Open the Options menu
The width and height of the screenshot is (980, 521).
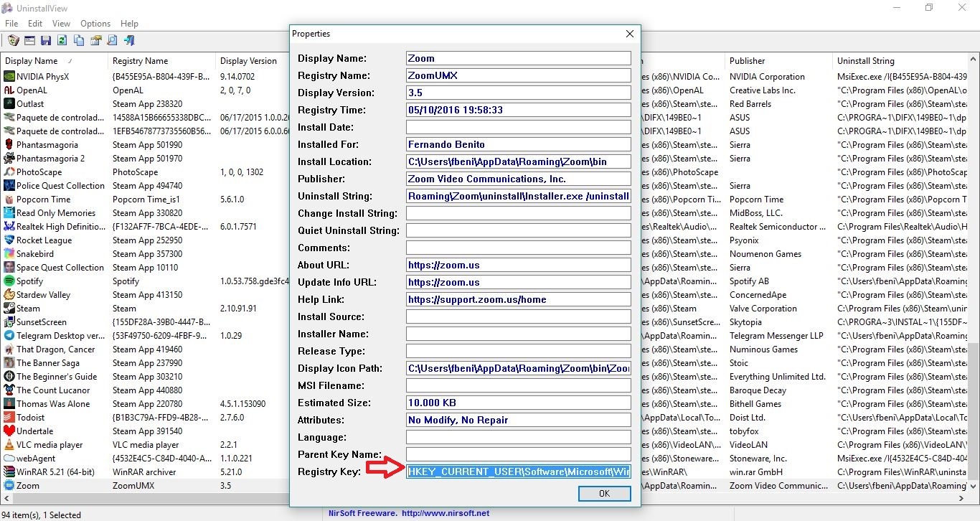pyautogui.click(x=95, y=24)
